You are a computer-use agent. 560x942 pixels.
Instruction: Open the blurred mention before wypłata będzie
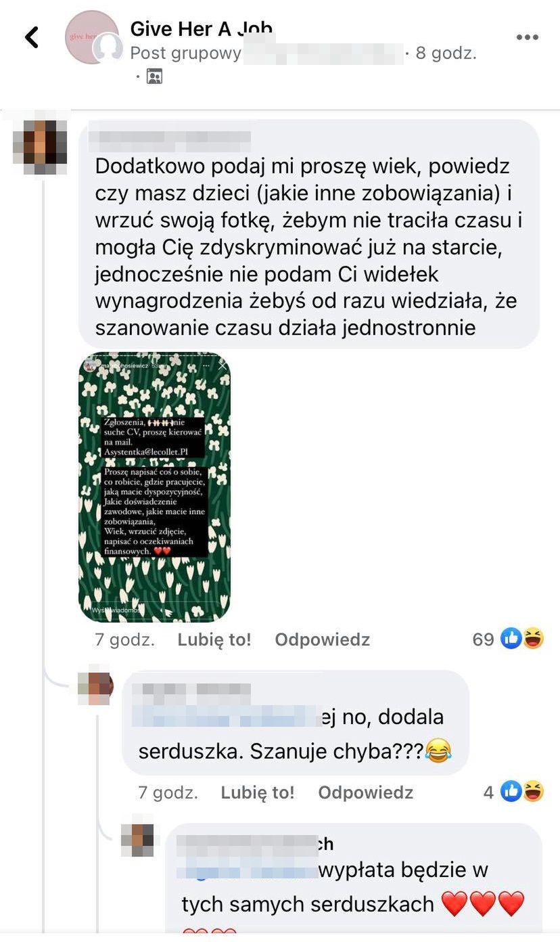[x=248, y=870]
